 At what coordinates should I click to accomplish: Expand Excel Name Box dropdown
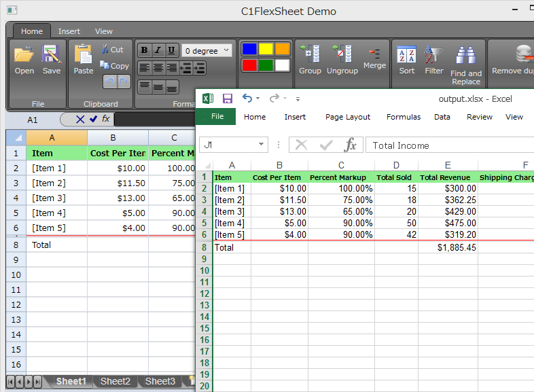(261, 145)
